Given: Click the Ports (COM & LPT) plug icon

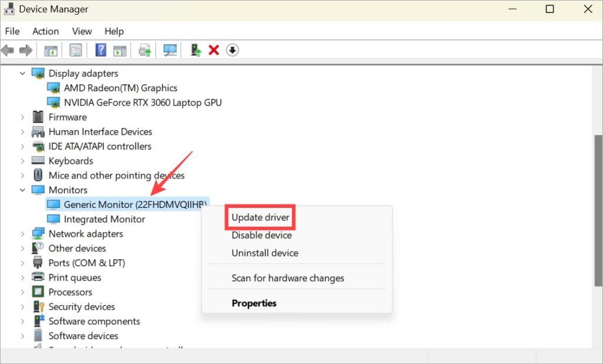Looking at the screenshot, I should click(x=38, y=263).
